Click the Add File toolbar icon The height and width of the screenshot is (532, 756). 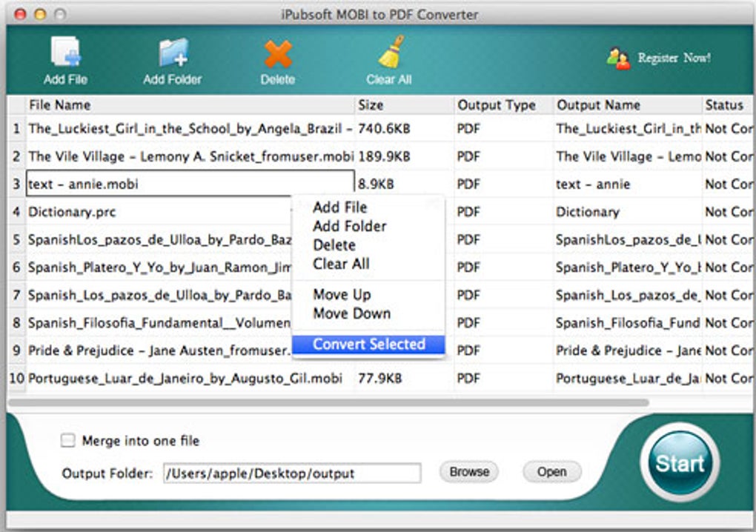[65, 52]
